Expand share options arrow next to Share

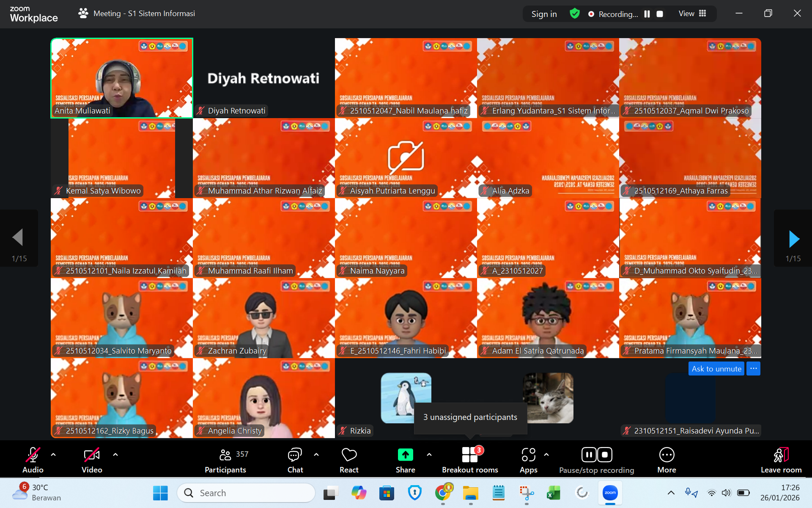429,455
